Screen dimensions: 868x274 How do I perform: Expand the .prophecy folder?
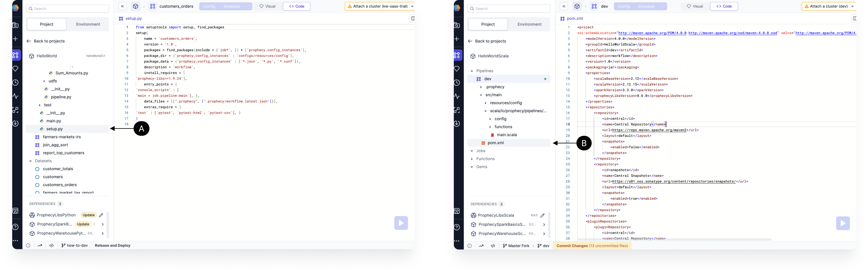tap(481, 87)
